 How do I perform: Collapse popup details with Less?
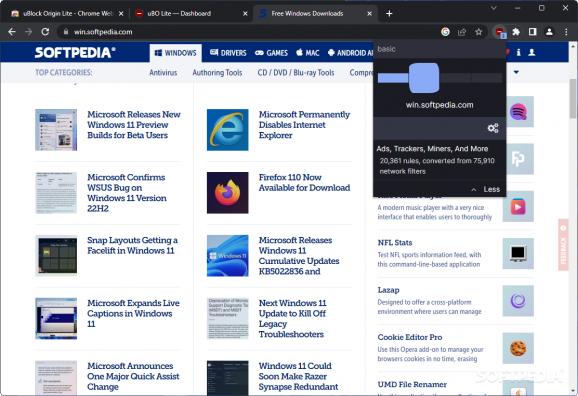486,189
